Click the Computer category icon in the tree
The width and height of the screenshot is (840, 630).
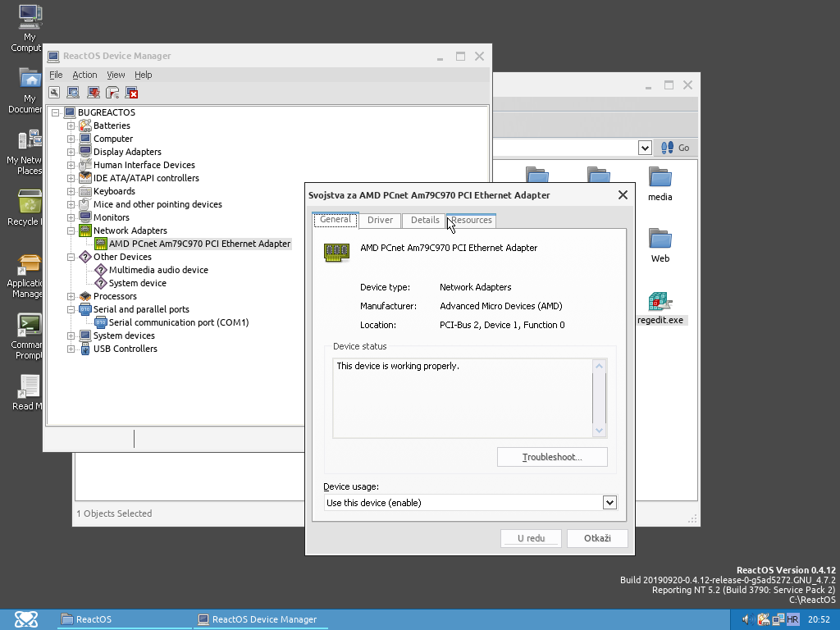(x=85, y=139)
